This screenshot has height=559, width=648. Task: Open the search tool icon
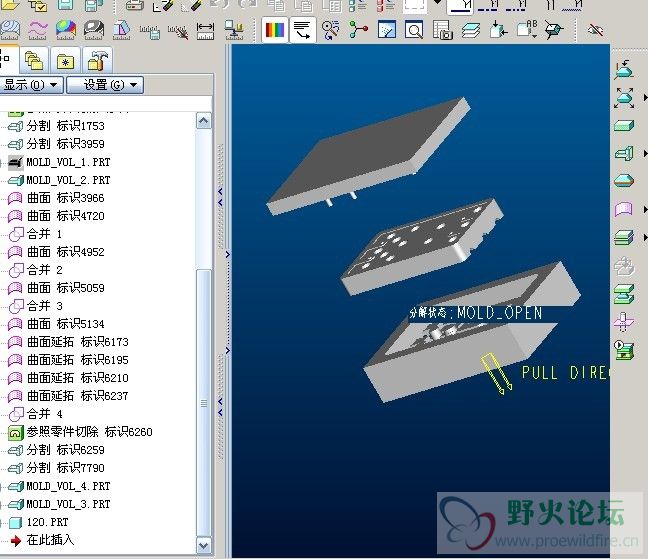(x=331, y=30)
